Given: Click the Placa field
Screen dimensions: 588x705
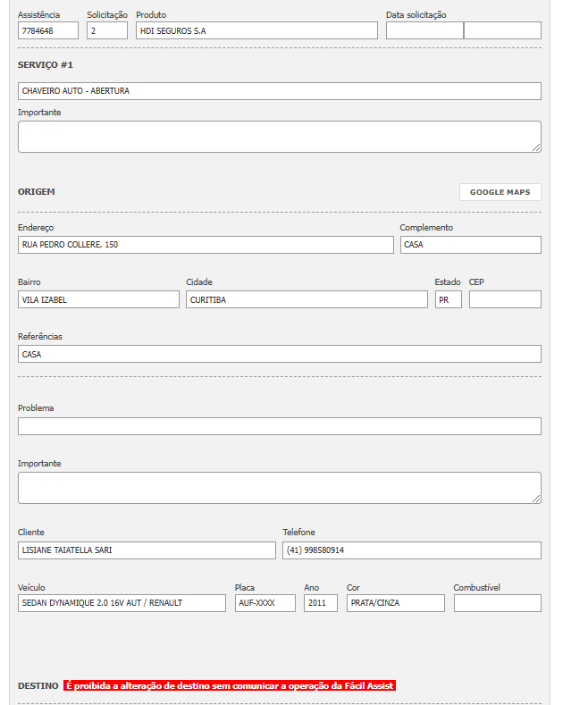Looking at the screenshot, I should pyautogui.click(x=265, y=603).
